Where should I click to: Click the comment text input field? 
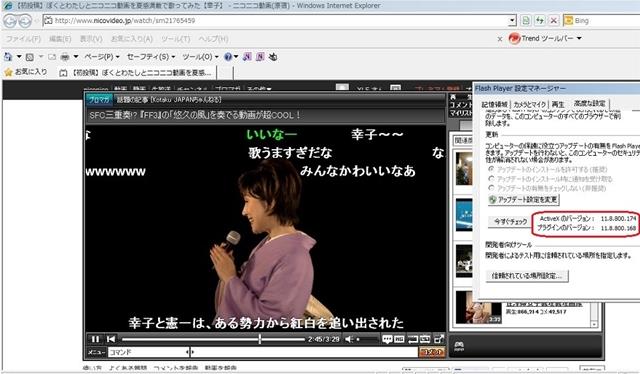304,352
